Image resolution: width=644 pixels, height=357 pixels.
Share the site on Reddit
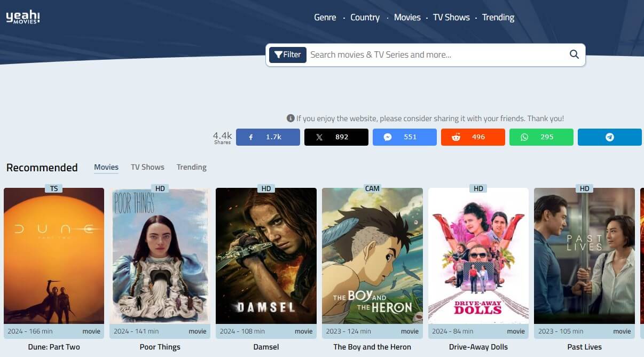(473, 137)
